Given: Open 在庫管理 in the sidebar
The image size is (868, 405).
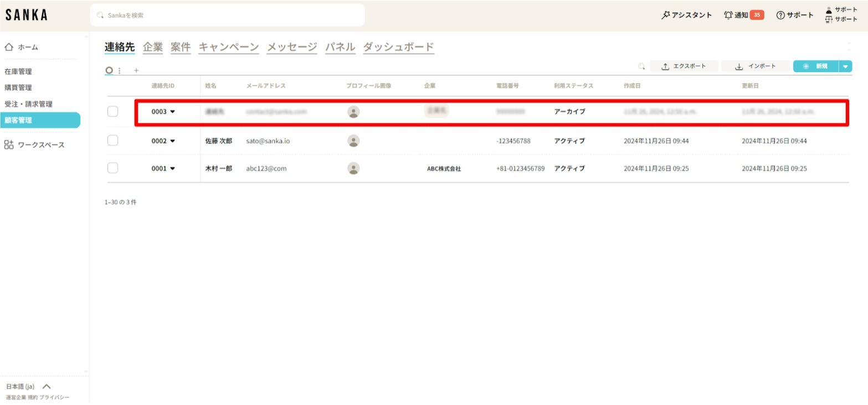Looking at the screenshot, I should tap(18, 71).
